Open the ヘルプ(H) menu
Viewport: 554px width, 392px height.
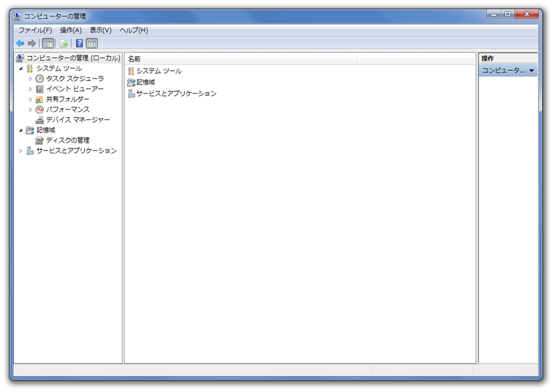pyautogui.click(x=134, y=30)
